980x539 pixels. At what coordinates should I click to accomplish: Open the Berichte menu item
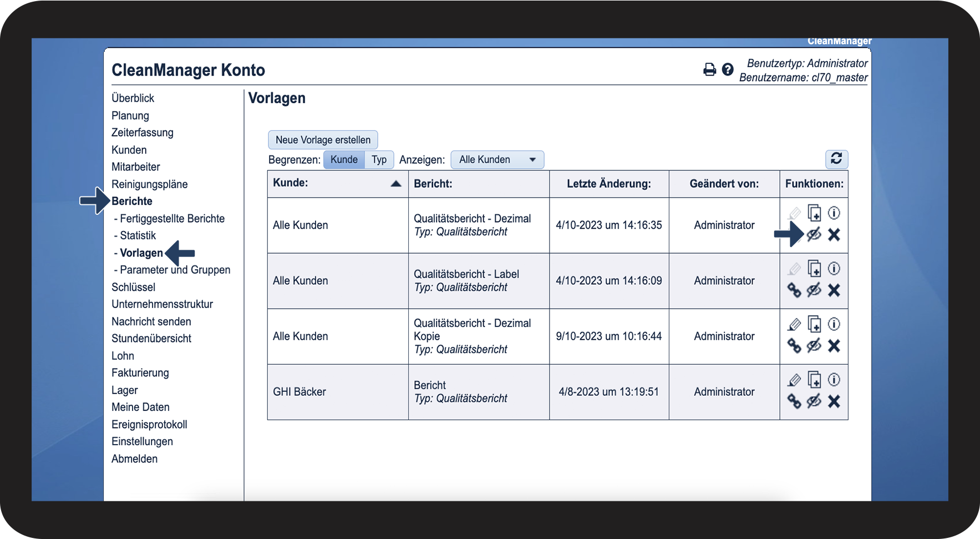(x=132, y=201)
